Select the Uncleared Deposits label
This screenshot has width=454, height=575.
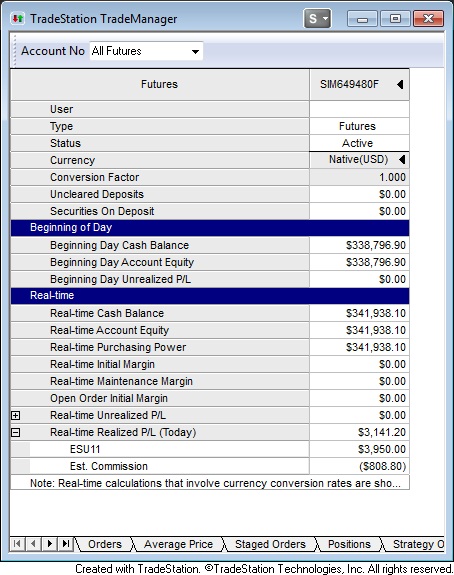[97, 194]
